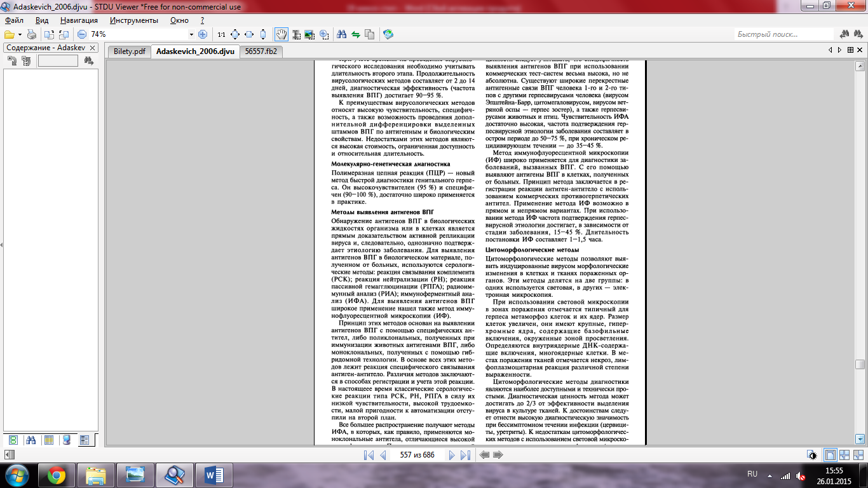868x488 pixels.
Task: Click the first icon in Содержание panel toolbar
Action: tap(12, 61)
